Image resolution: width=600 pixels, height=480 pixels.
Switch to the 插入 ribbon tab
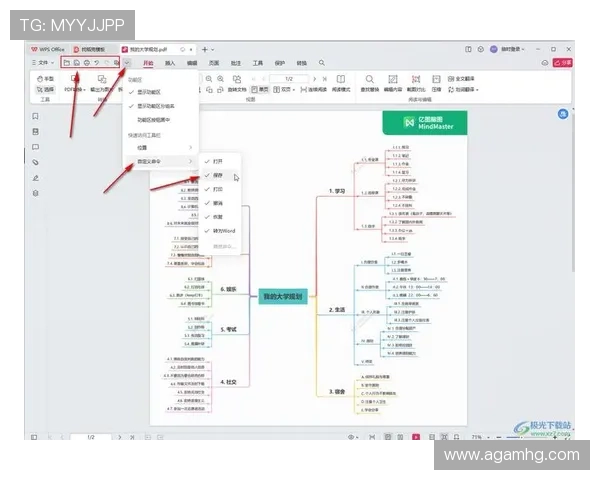pos(169,63)
